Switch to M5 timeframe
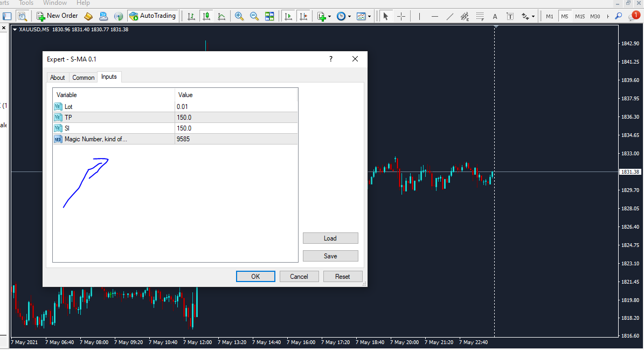Image resolution: width=644 pixels, height=350 pixels. tap(565, 16)
